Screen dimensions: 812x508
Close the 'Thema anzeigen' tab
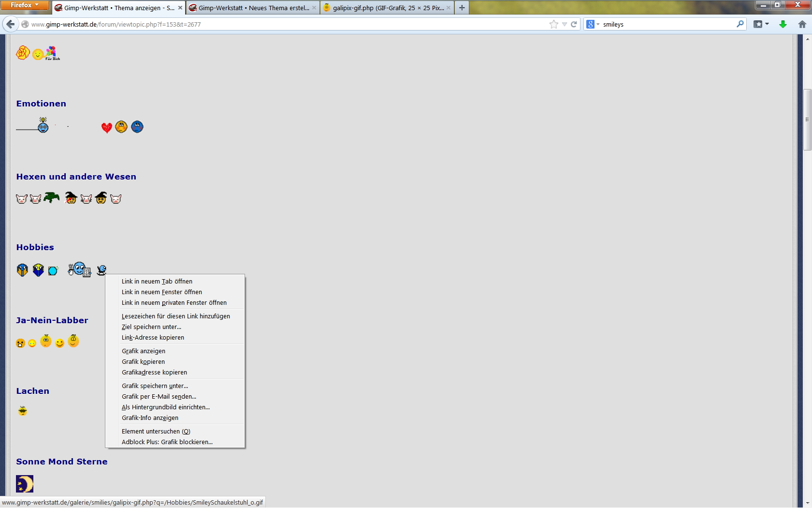point(180,8)
